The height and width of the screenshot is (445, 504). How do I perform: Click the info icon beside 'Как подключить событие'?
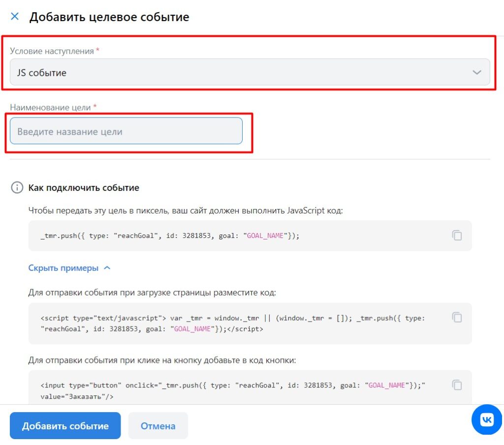tap(17, 188)
